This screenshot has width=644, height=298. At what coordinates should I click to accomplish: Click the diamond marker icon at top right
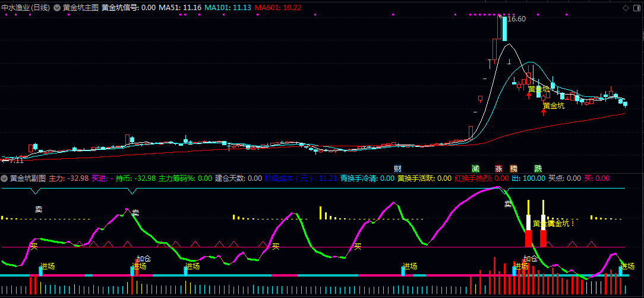[626, 7]
